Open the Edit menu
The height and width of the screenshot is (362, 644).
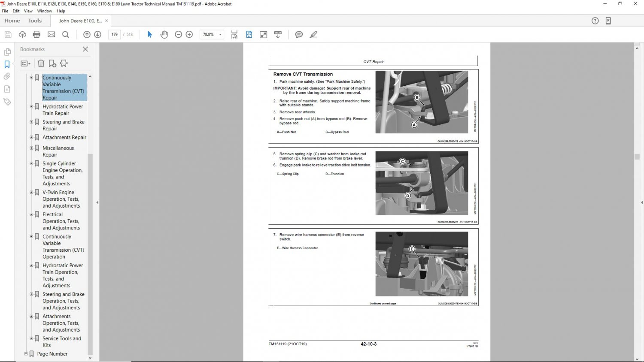(16, 11)
